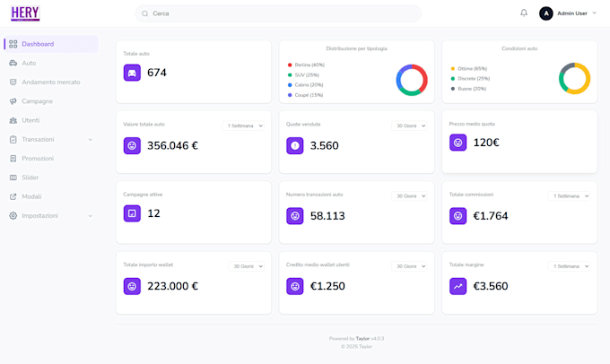Viewport: 610px width, 364px height.
Task: Click the Buone (20%) legend entry
Action: 468,89
